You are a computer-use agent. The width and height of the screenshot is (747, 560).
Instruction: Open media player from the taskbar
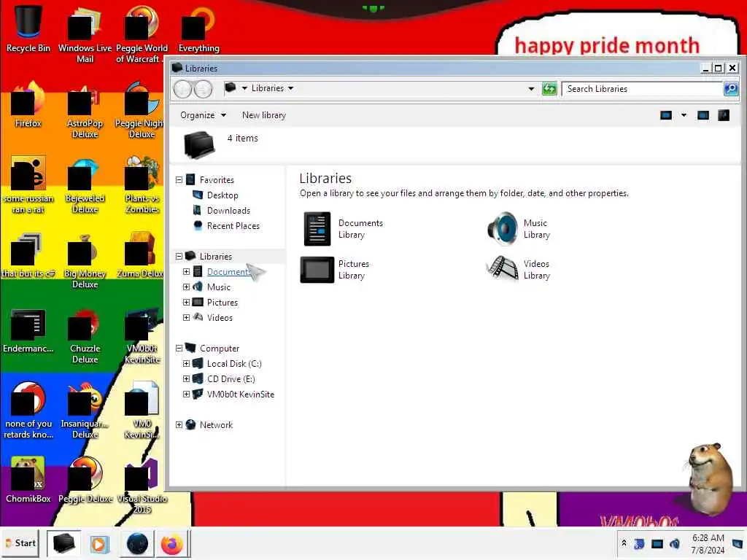tap(99, 543)
